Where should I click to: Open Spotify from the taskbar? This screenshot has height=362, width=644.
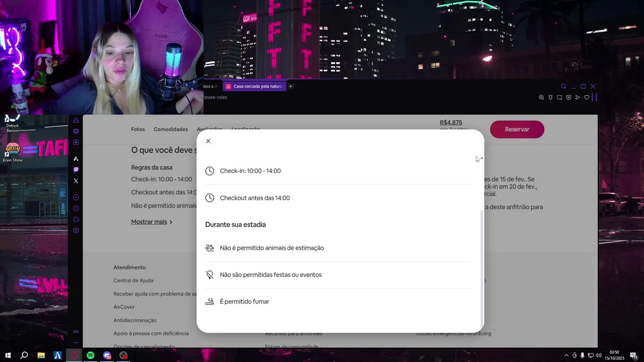click(x=91, y=355)
